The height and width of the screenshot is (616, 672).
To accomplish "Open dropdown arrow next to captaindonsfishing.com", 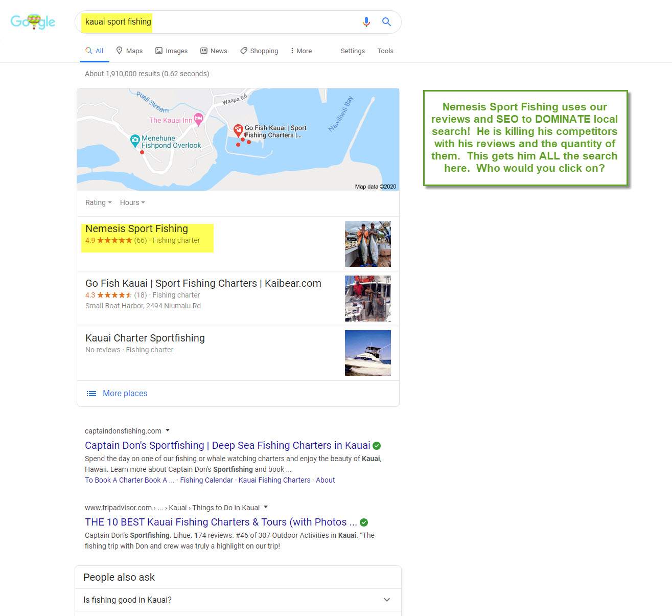I will pyautogui.click(x=168, y=430).
